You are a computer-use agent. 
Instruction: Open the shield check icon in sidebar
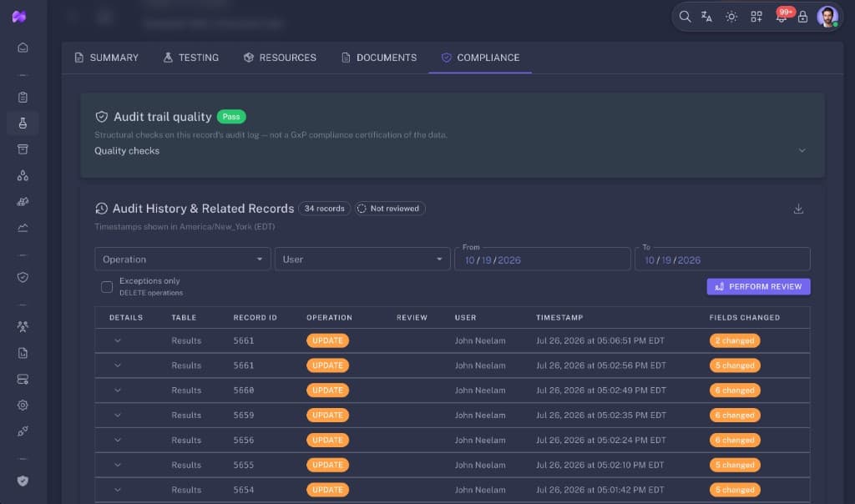pos(23,277)
